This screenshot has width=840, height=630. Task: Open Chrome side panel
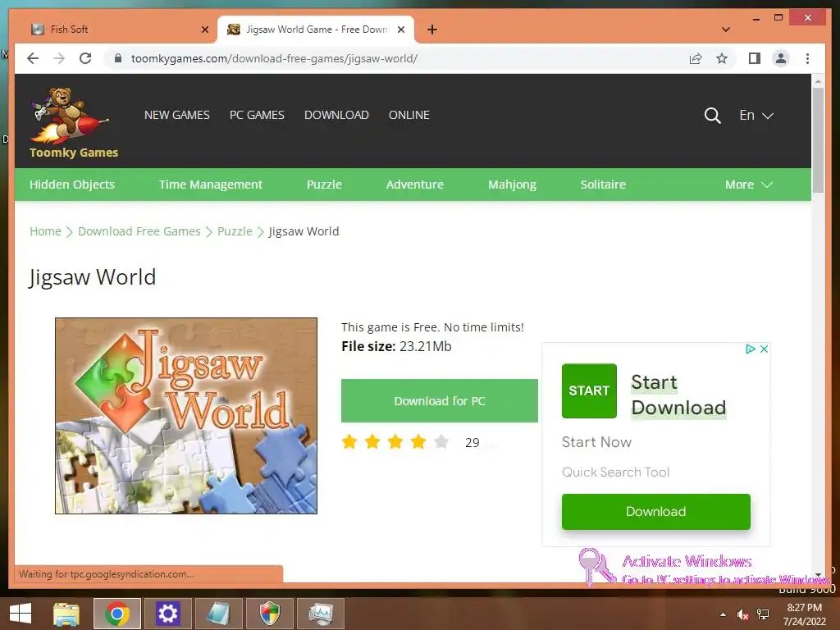click(755, 58)
